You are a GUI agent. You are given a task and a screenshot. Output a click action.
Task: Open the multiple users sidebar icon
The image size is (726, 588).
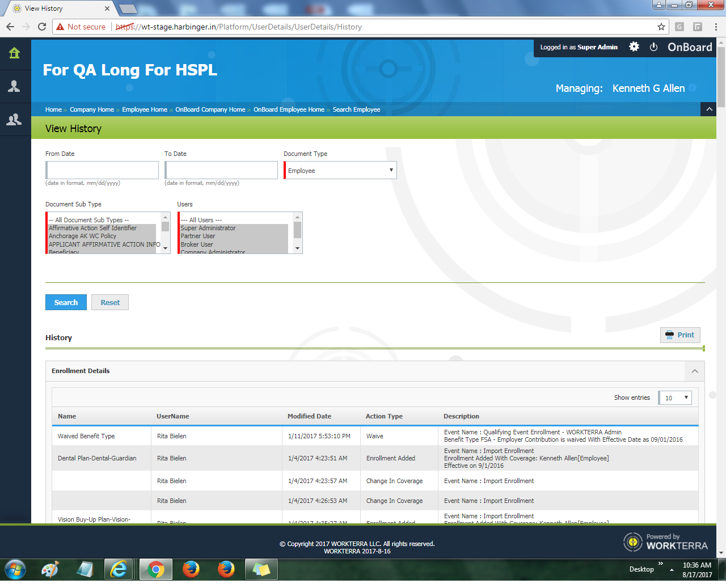tap(14, 119)
